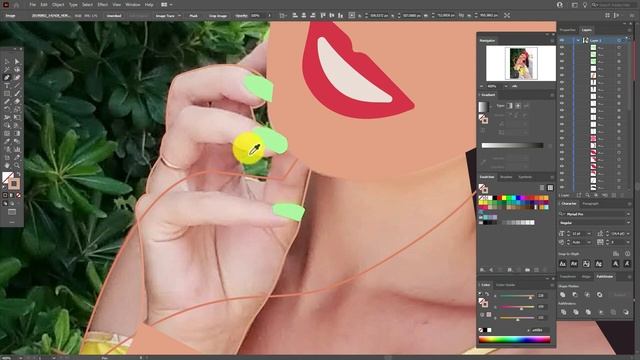Click the Divide pathfinder icon
640x360 pixels.
pyautogui.click(x=563, y=312)
